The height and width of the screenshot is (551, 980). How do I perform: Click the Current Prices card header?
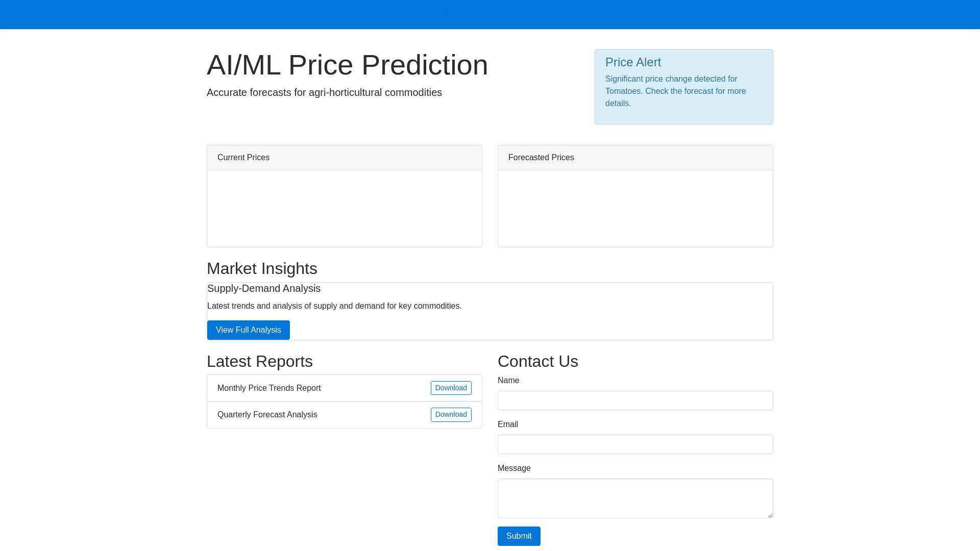344,158
